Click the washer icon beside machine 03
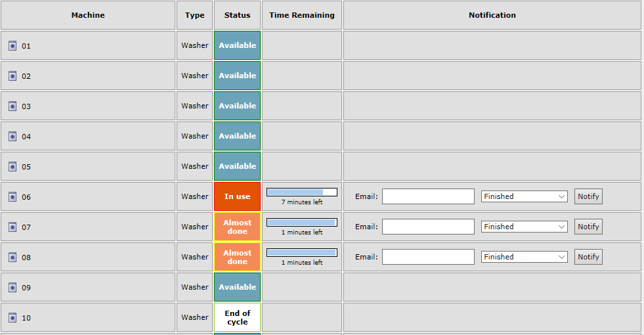 coord(12,106)
